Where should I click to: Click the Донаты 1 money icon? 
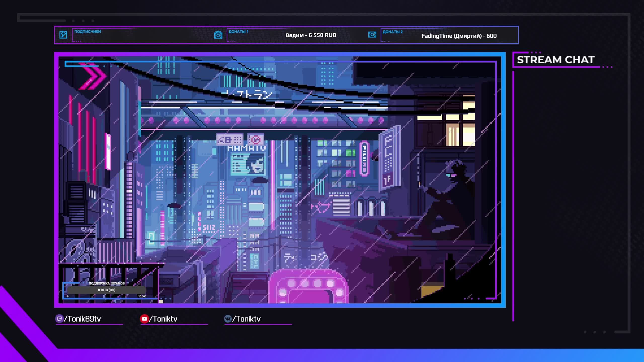click(218, 35)
